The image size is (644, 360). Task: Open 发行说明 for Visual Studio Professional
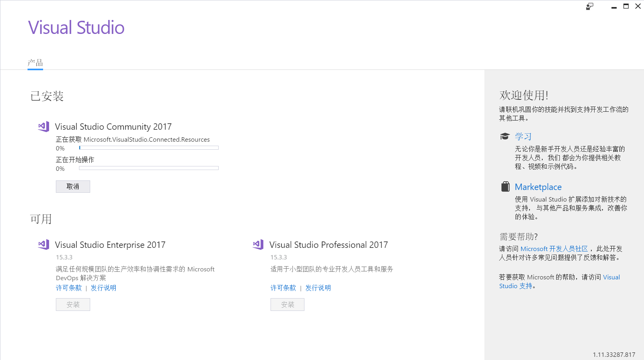click(318, 288)
